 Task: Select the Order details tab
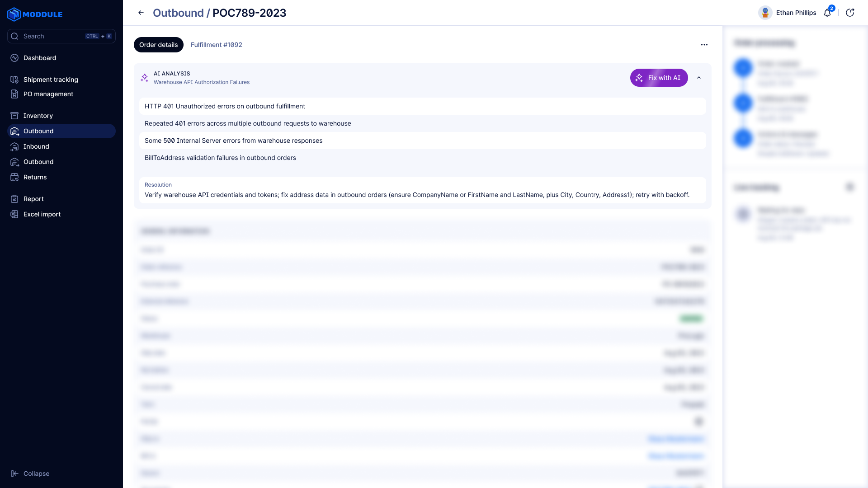[158, 45]
